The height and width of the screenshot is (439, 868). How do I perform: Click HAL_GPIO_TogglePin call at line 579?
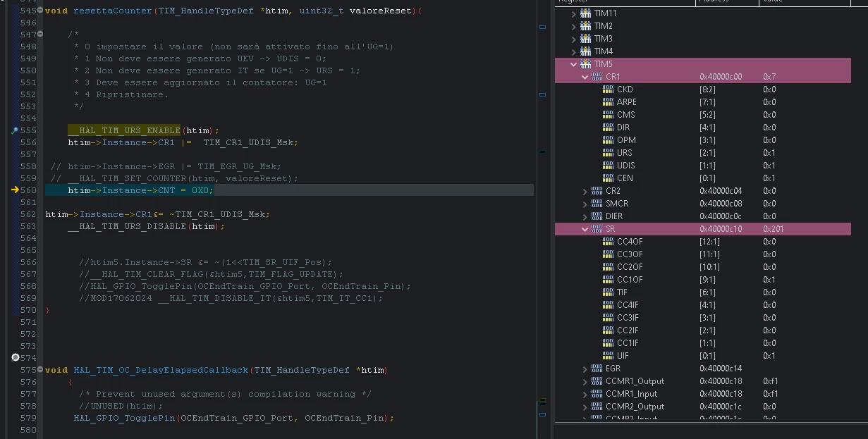pos(124,418)
